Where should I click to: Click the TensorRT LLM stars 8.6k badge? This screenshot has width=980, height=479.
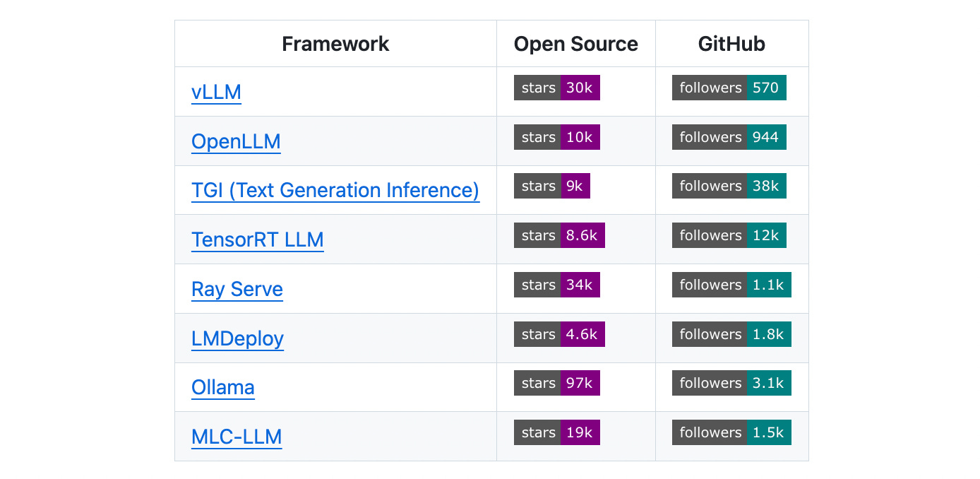tap(559, 235)
